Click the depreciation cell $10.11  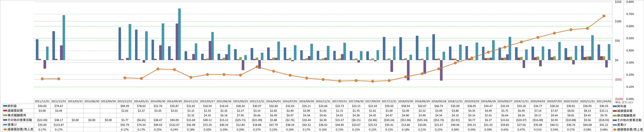tap(604, 111)
